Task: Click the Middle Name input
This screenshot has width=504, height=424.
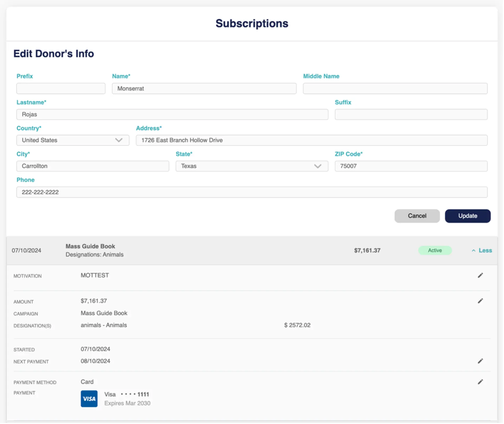Action: [x=395, y=89]
